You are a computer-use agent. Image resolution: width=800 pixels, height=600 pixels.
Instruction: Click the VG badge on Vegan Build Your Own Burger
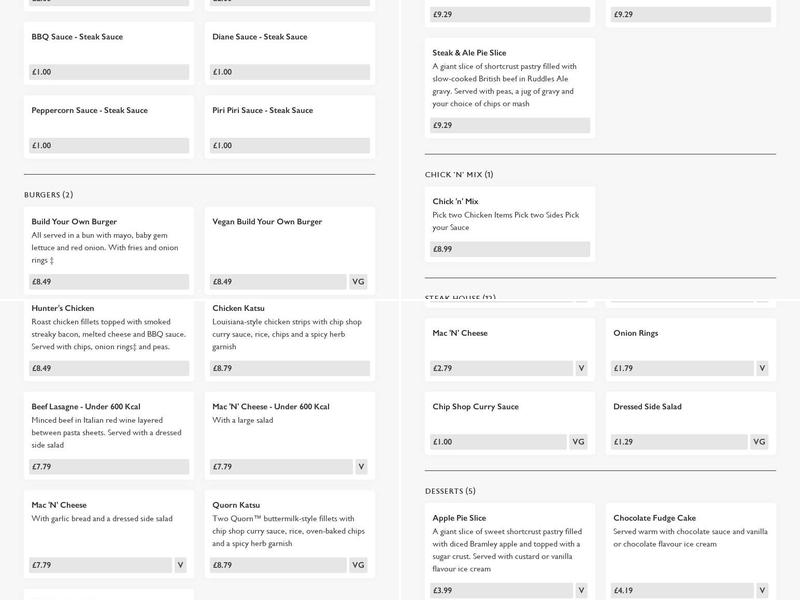(x=358, y=282)
